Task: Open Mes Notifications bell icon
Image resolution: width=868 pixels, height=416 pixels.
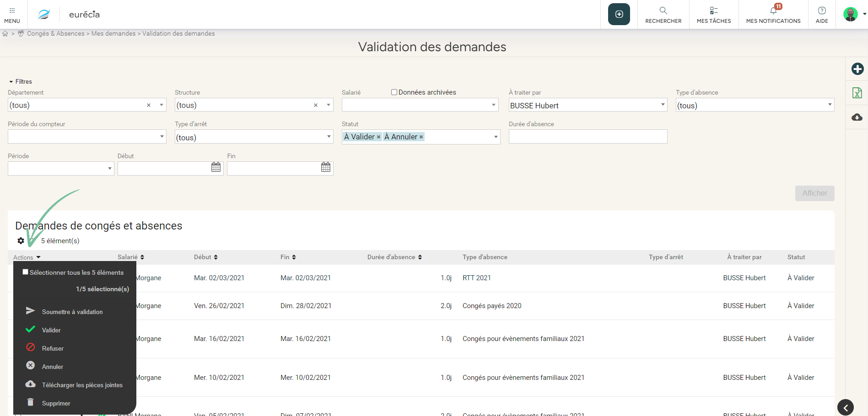Action: point(773,11)
